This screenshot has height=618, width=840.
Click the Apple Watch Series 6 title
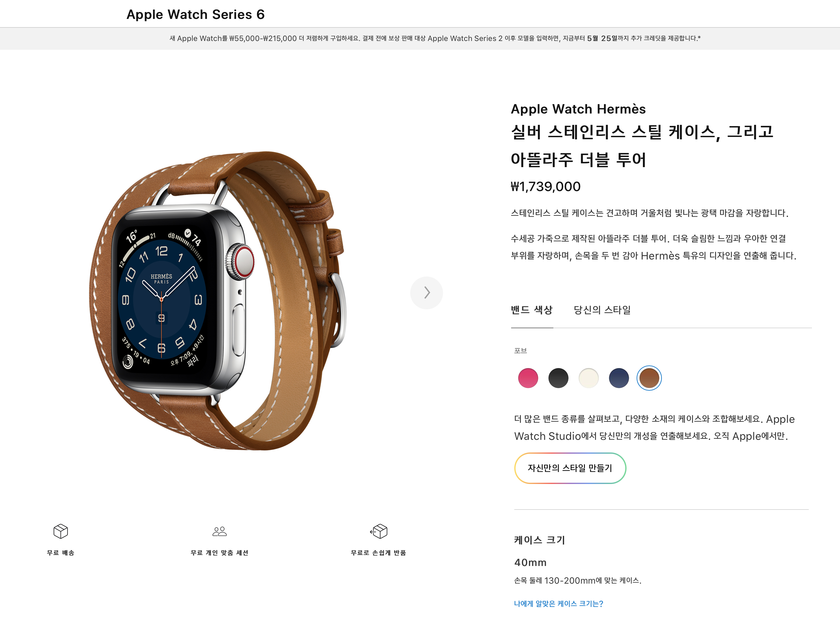tap(195, 14)
